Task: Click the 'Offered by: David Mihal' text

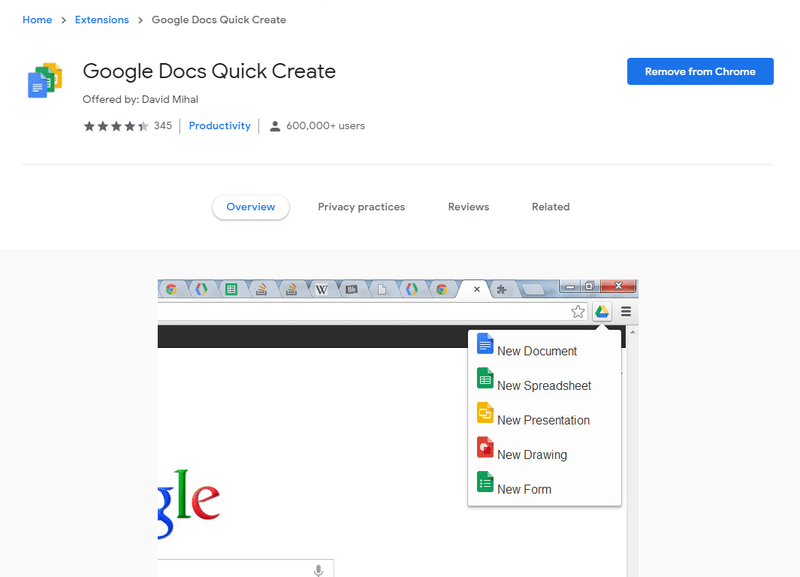Action: (140, 99)
